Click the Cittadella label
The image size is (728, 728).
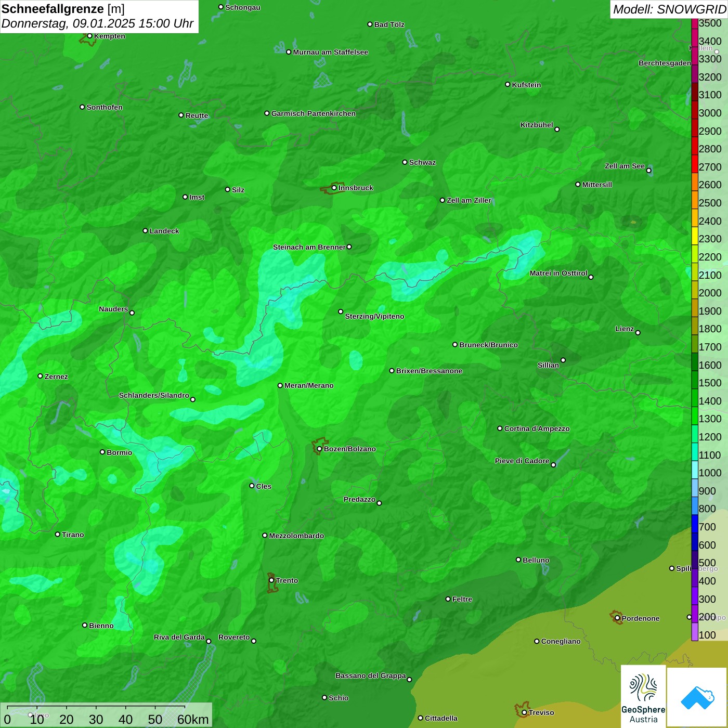click(441, 718)
